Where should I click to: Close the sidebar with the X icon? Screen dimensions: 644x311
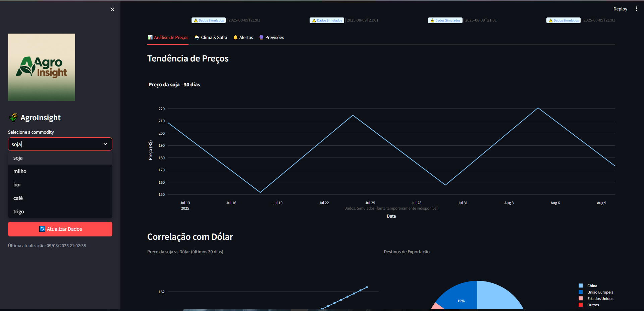point(112,9)
